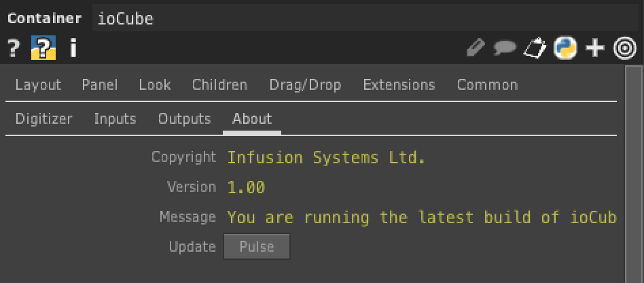Viewport: 644px width, 283px height.
Task: Switch to the Extensions tab
Action: click(399, 85)
